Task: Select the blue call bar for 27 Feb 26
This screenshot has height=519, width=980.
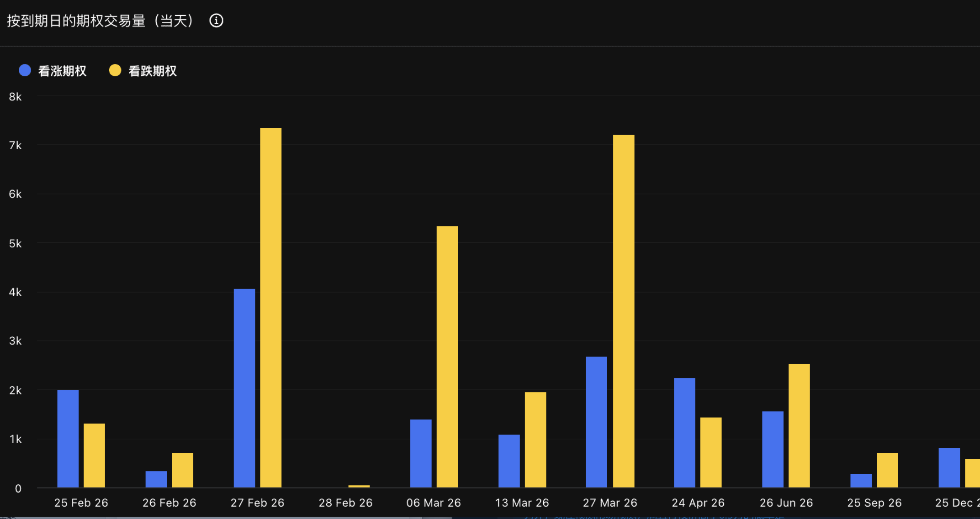Action: (244, 388)
